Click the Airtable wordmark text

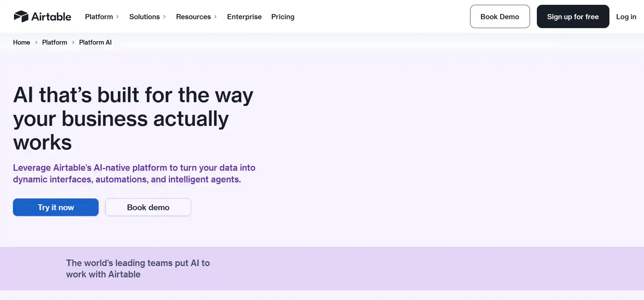pos(51,16)
